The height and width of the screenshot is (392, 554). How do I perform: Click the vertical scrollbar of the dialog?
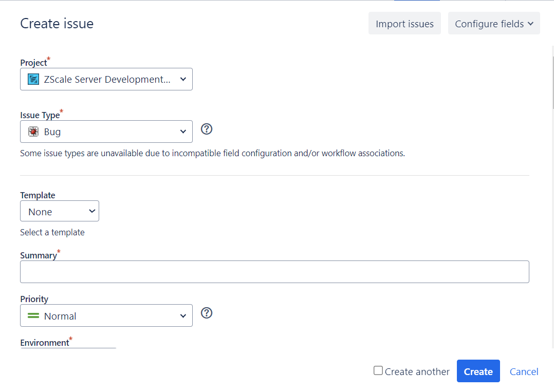tap(552, 77)
